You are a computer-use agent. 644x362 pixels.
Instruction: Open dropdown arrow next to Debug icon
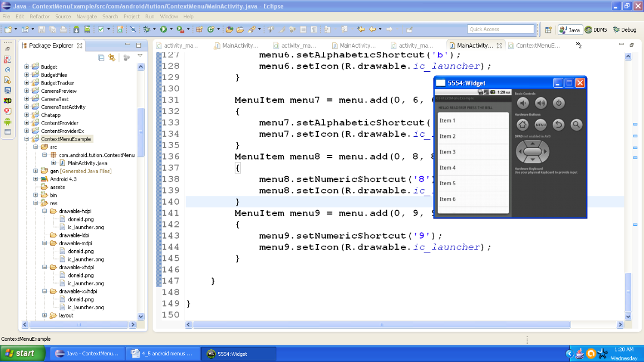click(x=154, y=29)
